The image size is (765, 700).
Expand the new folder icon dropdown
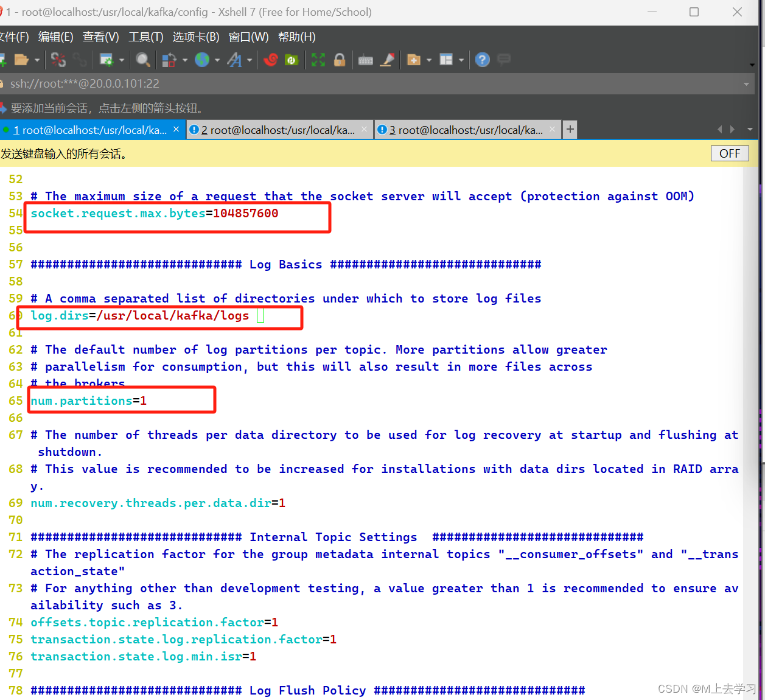point(429,60)
